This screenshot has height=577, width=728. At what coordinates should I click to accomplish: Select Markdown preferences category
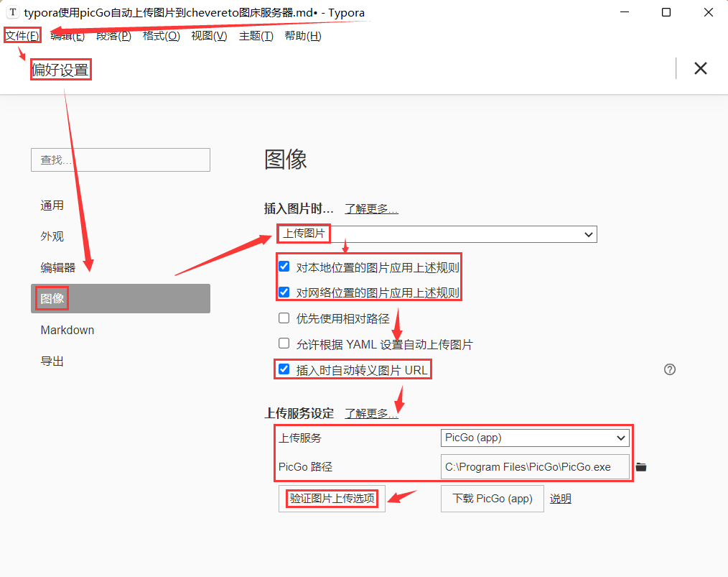pyautogui.click(x=120, y=330)
